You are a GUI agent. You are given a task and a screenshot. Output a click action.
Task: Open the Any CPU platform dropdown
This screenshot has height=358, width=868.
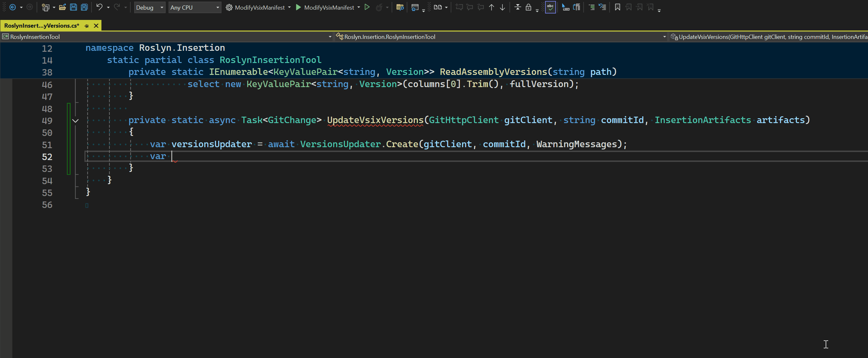(195, 7)
